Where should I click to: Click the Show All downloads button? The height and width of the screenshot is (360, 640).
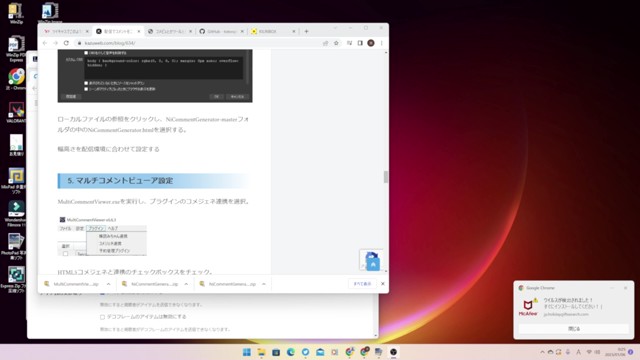coord(362,284)
